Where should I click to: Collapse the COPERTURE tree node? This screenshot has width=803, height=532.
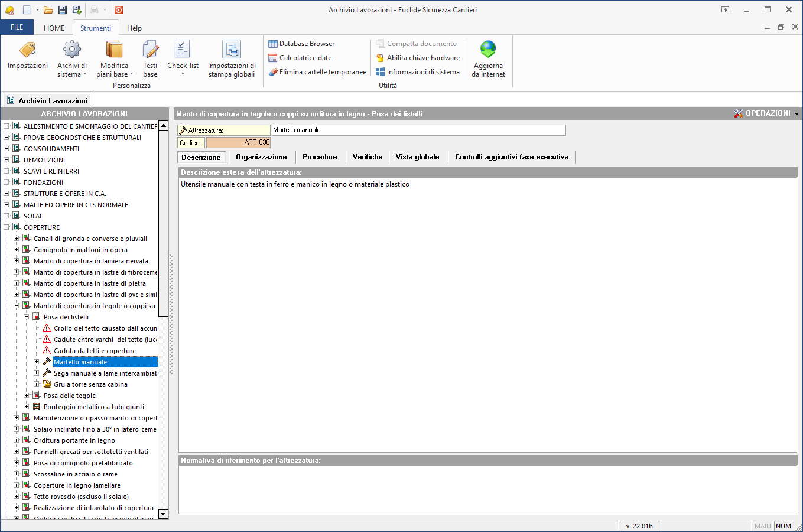(6, 227)
